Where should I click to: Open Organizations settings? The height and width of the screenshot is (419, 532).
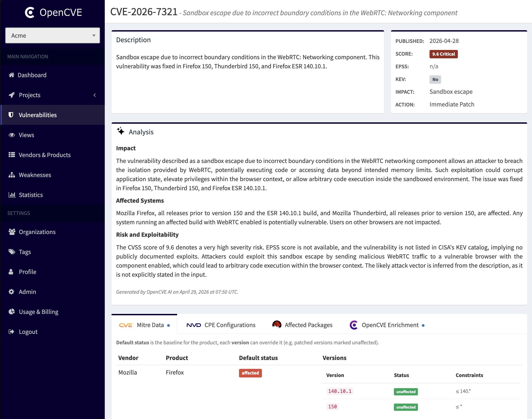click(53, 232)
